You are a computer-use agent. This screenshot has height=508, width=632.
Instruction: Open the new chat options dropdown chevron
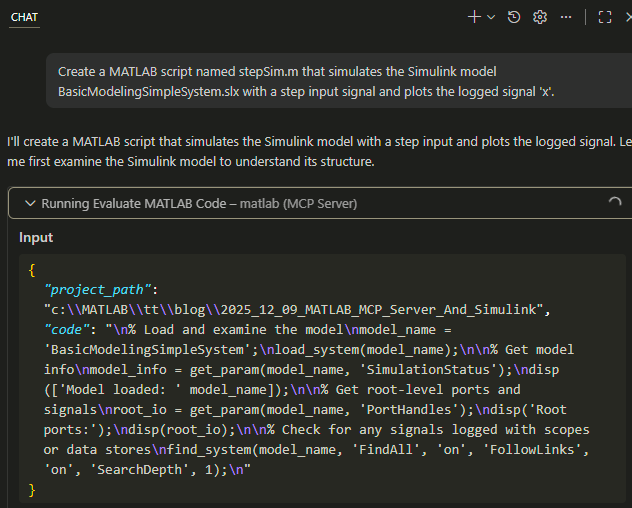pyautogui.click(x=490, y=17)
